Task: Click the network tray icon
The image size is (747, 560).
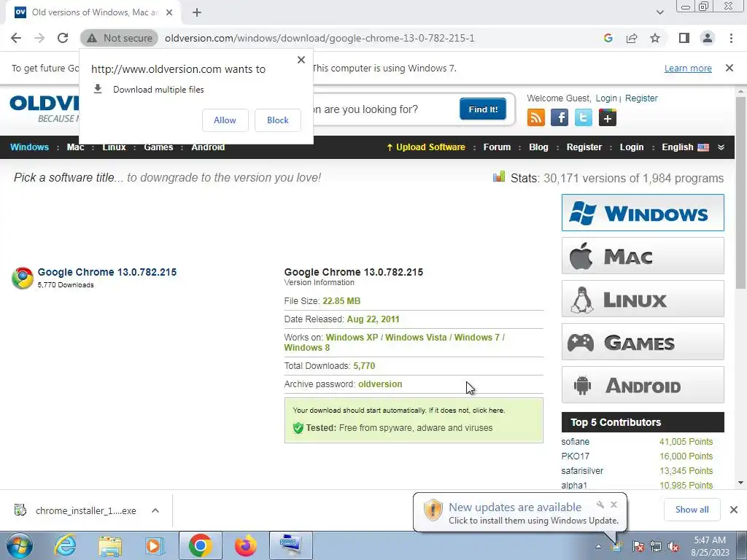Action: tap(656, 547)
